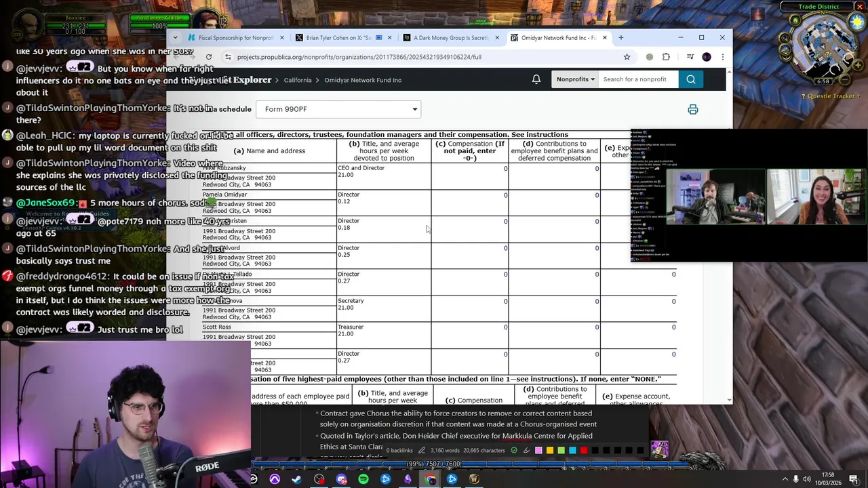868x488 pixels.
Task: Open Spotify from the taskbar
Action: [x=363, y=479]
